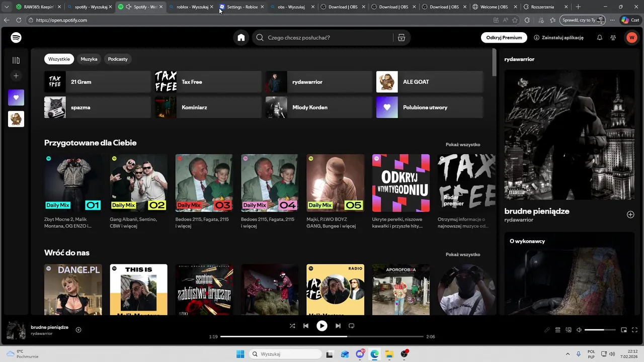Click the Odkryj Premium button
The image size is (644, 362).
click(504, 38)
